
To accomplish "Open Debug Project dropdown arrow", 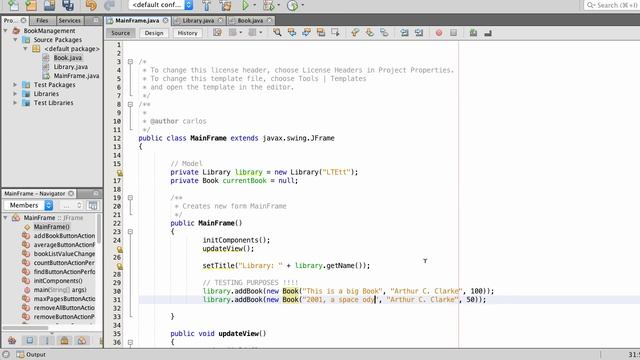I will point(279,5).
